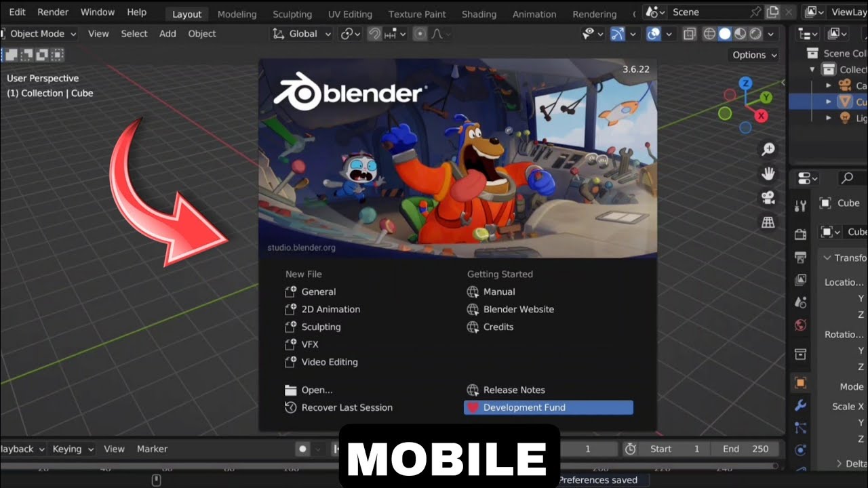This screenshot has height=488, width=868.
Task: Open the Window menu
Action: coord(98,12)
